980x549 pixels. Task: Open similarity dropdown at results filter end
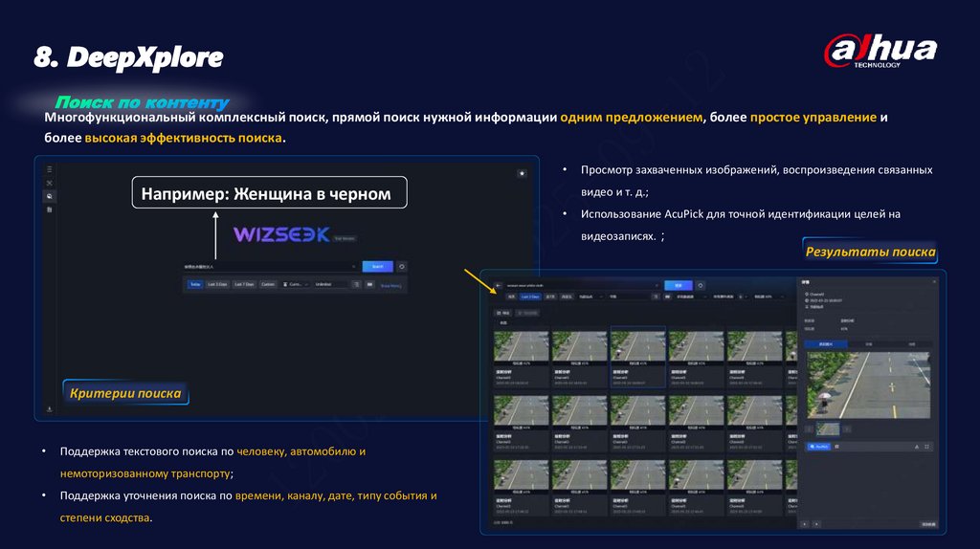(x=768, y=296)
